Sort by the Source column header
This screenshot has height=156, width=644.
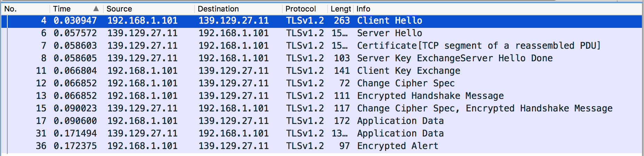[x=119, y=9]
